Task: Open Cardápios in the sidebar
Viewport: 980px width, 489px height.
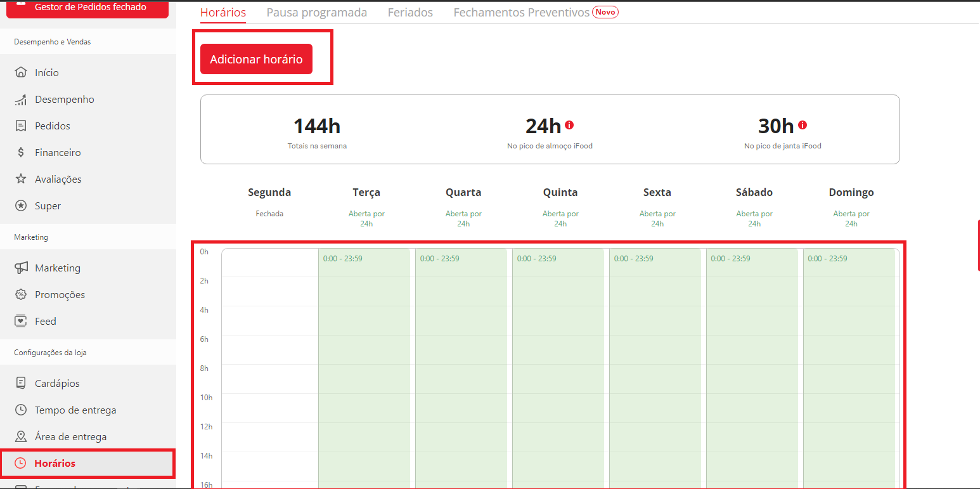Action: 57,384
